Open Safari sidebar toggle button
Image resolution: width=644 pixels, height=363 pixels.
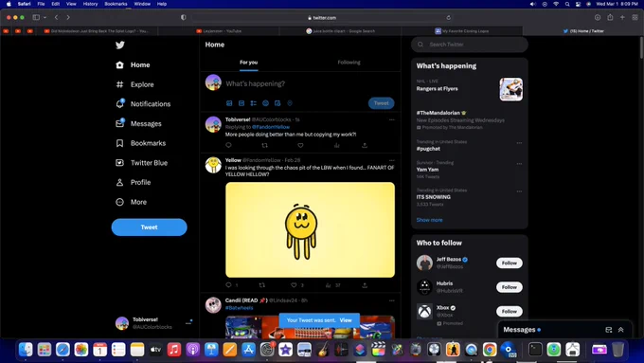[x=36, y=17]
